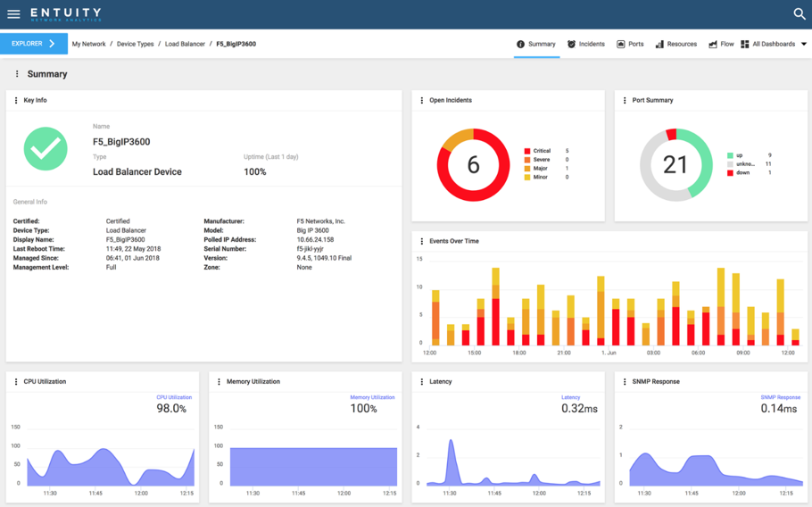812x507 pixels.
Task: Open the Latency kebab menu
Action: pyautogui.click(x=421, y=382)
